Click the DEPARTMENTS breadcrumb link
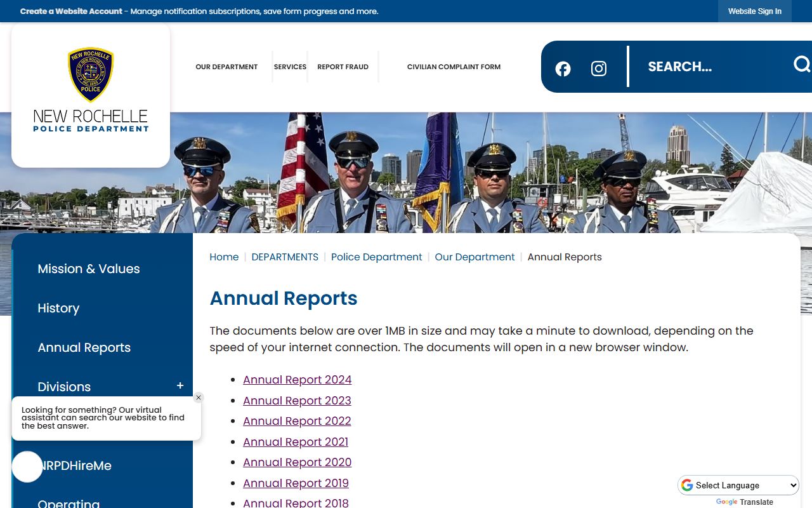 [285, 257]
